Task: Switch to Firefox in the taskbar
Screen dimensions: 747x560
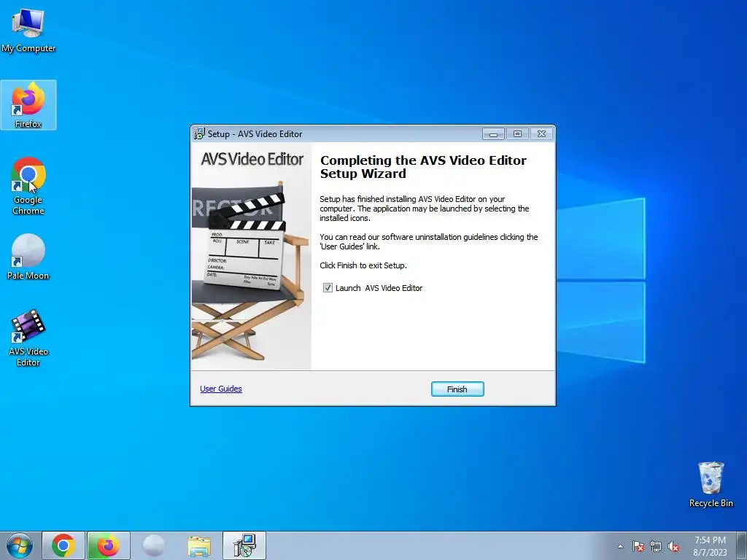Action: coord(108,545)
